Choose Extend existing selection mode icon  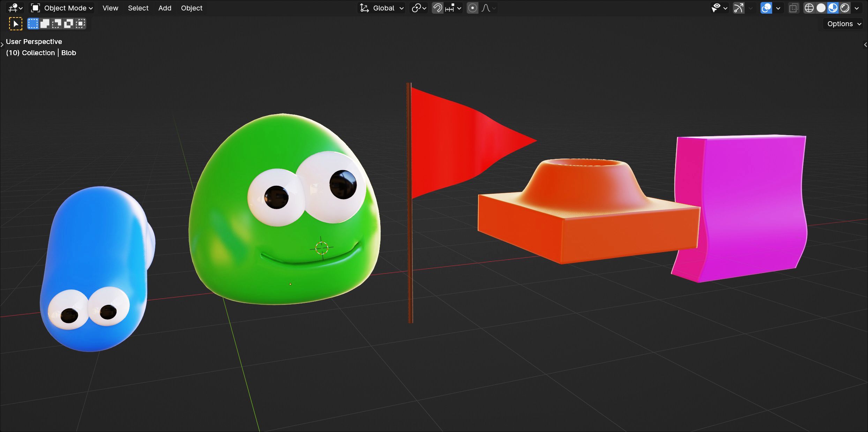click(45, 24)
